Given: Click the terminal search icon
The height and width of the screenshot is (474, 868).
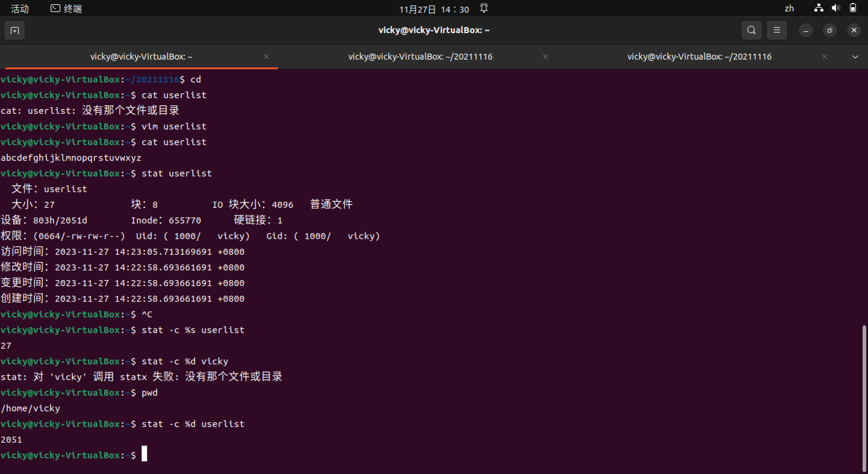Looking at the screenshot, I should (751, 30).
